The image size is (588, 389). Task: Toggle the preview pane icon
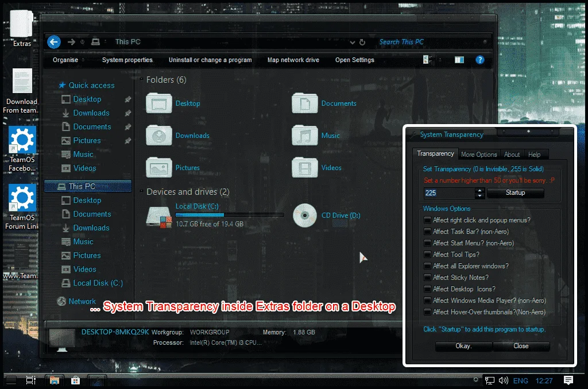(x=459, y=60)
